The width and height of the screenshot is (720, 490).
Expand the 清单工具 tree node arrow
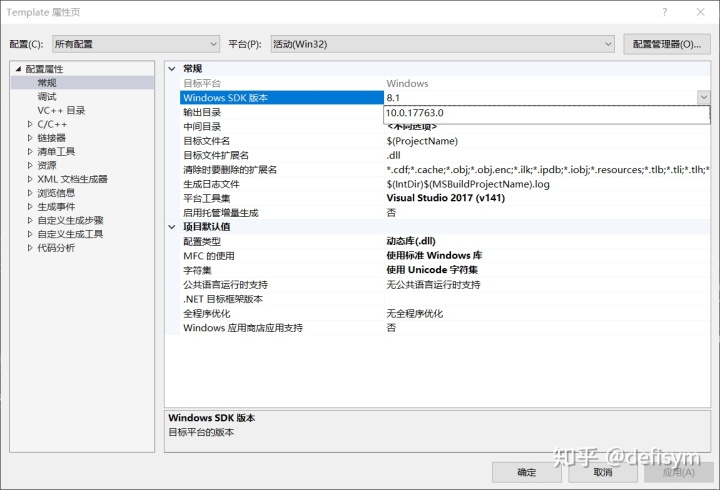(x=30, y=152)
